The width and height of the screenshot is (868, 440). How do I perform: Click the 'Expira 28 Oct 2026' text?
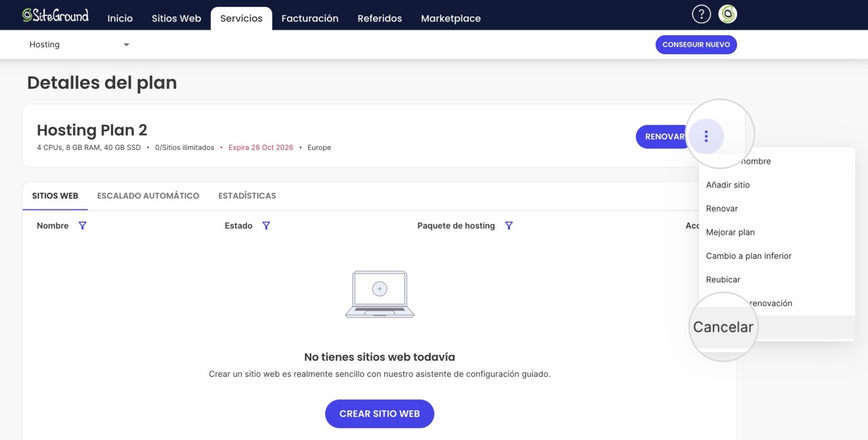tap(261, 148)
